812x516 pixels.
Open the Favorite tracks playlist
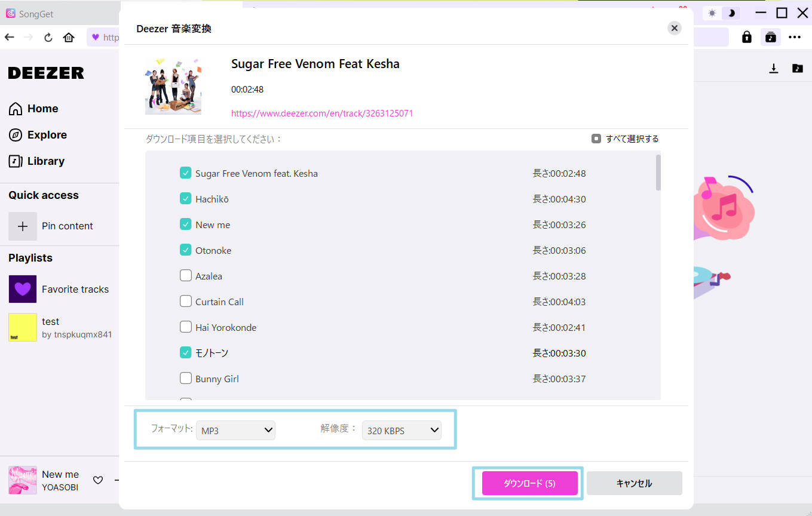[x=59, y=289]
